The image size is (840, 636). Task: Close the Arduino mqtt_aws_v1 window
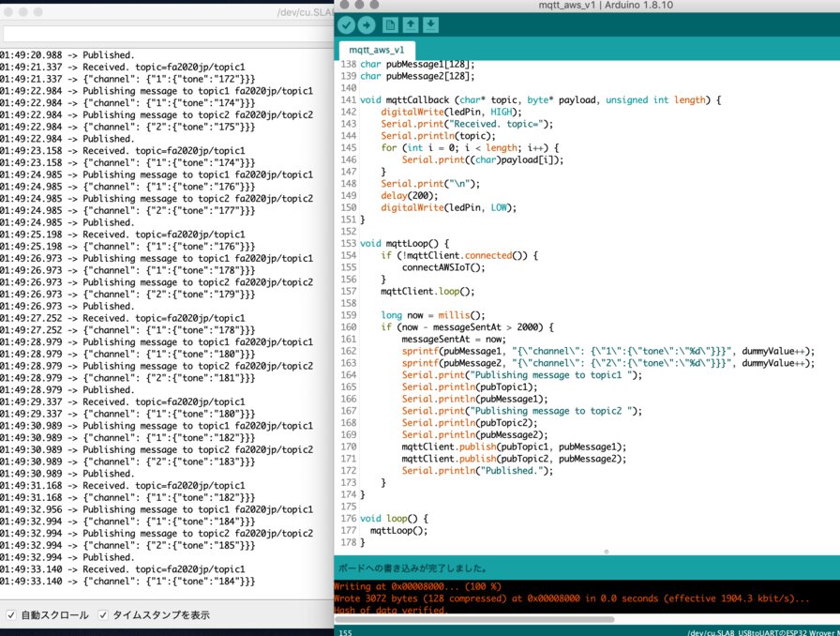346,5
